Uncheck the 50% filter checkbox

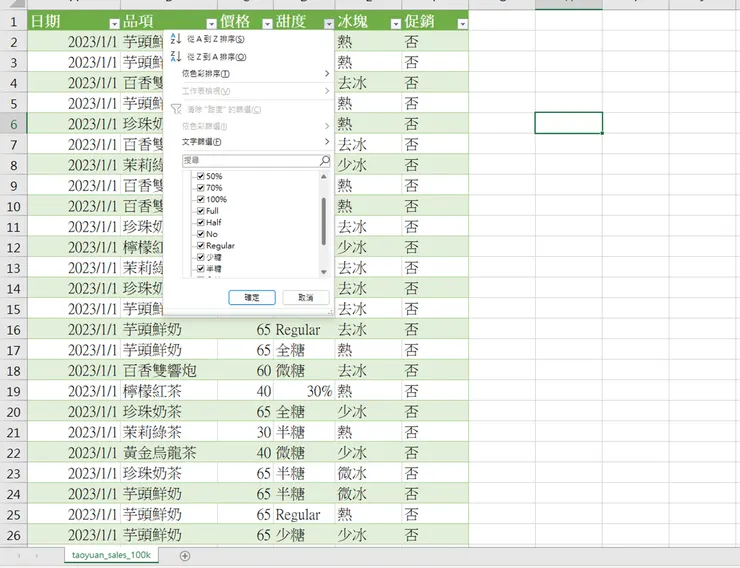[x=201, y=176]
